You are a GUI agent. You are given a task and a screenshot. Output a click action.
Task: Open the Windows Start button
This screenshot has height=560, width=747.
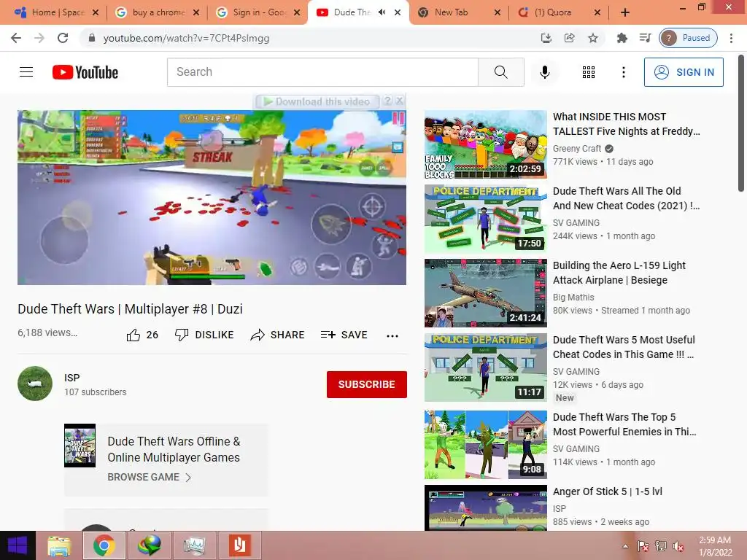[x=18, y=545]
